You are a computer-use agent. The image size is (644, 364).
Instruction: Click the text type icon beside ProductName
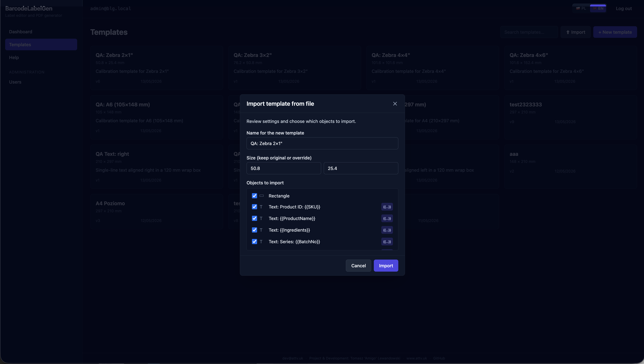tap(261, 219)
